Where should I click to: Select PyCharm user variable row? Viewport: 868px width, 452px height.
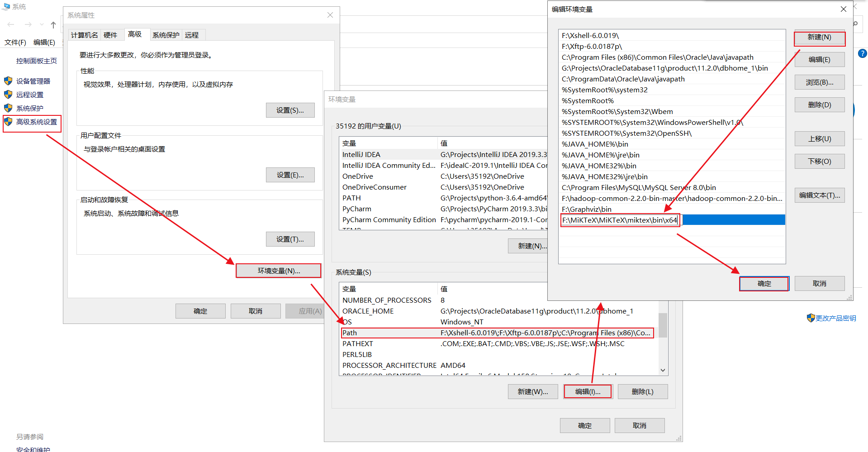[x=444, y=209]
